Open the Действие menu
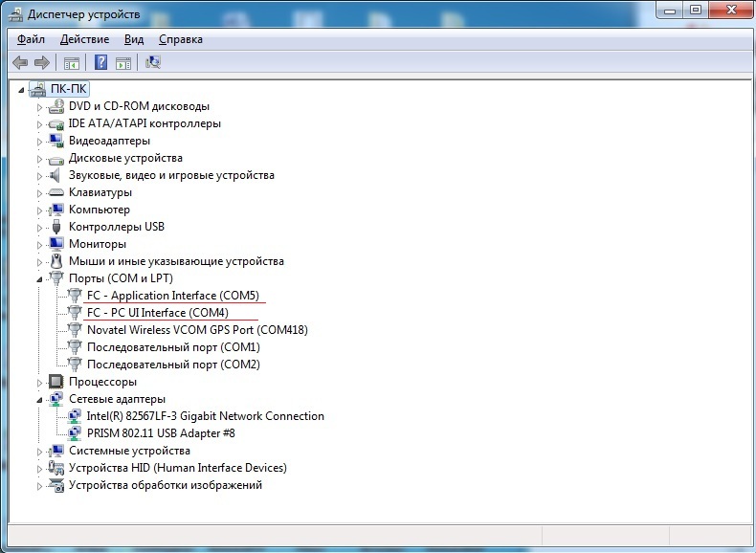 click(x=84, y=39)
